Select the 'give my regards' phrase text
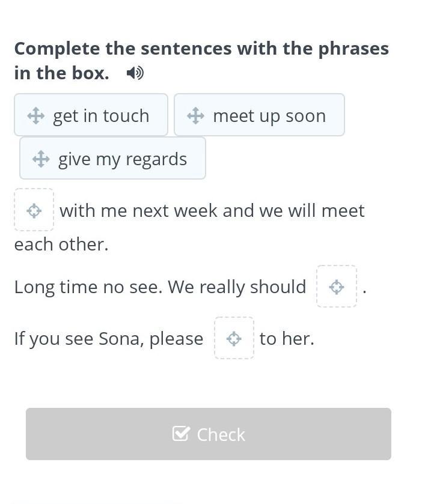 (x=123, y=159)
